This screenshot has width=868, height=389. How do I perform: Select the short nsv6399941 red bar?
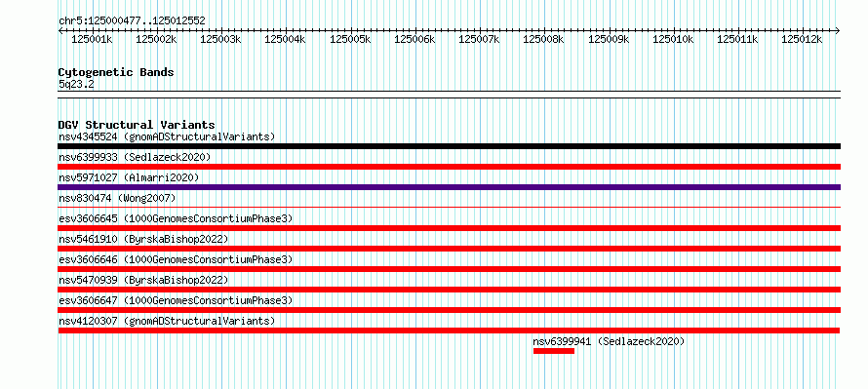click(554, 351)
